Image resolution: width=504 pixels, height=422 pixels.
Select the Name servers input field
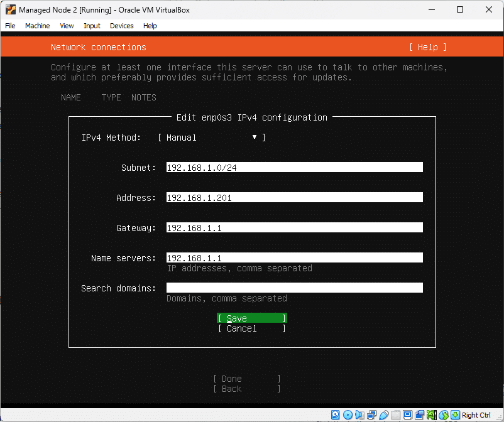pyautogui.click(x=294, y=258)
